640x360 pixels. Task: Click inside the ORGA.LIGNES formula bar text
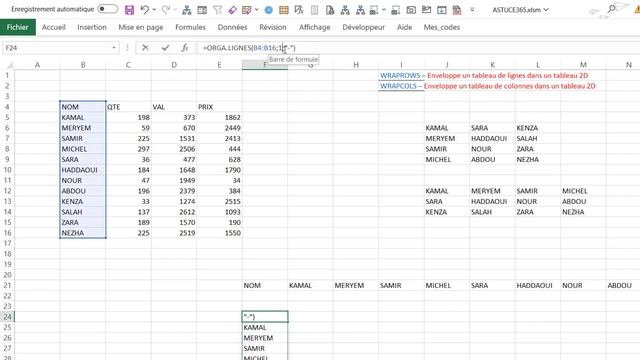(x=249, y=48)
